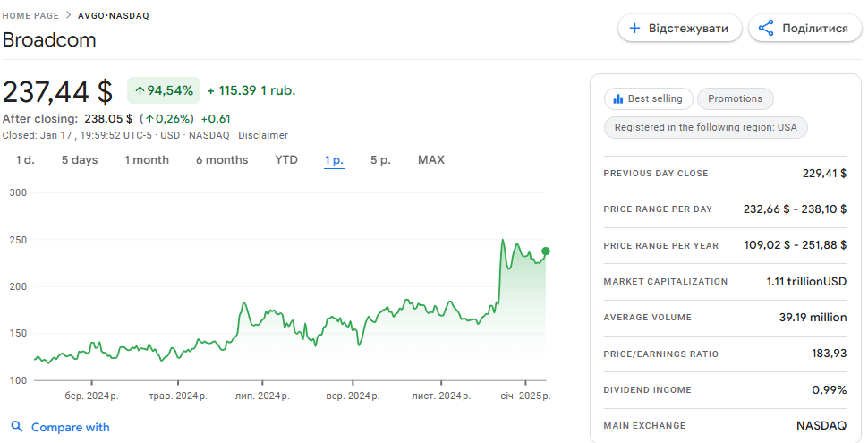Select the 1 d. time range tab
868x443 pixels.
[x=25, y=160]
